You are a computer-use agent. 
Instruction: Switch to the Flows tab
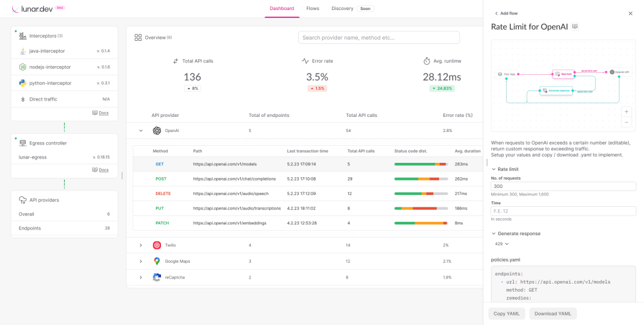pyautogui.click(x=313, y=9)
